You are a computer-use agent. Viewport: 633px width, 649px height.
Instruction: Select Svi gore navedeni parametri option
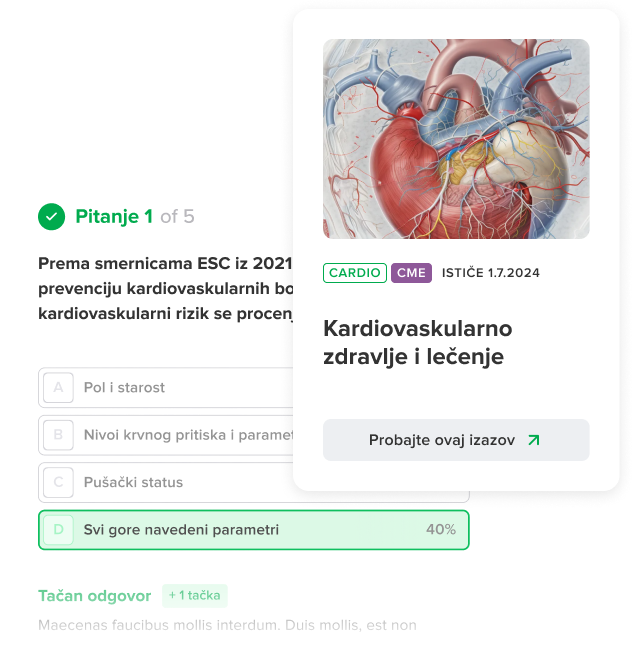tap(254, 530)
